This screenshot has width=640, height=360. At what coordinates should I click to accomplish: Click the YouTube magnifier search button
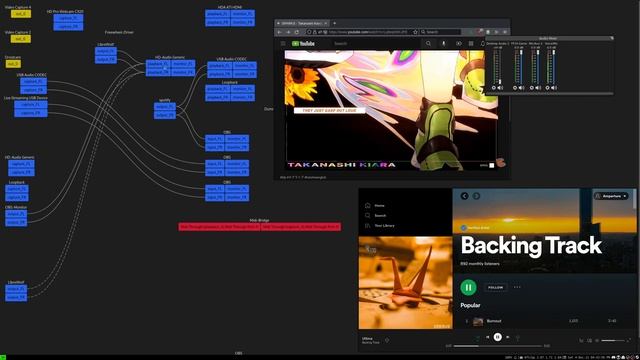pos(428,43)
